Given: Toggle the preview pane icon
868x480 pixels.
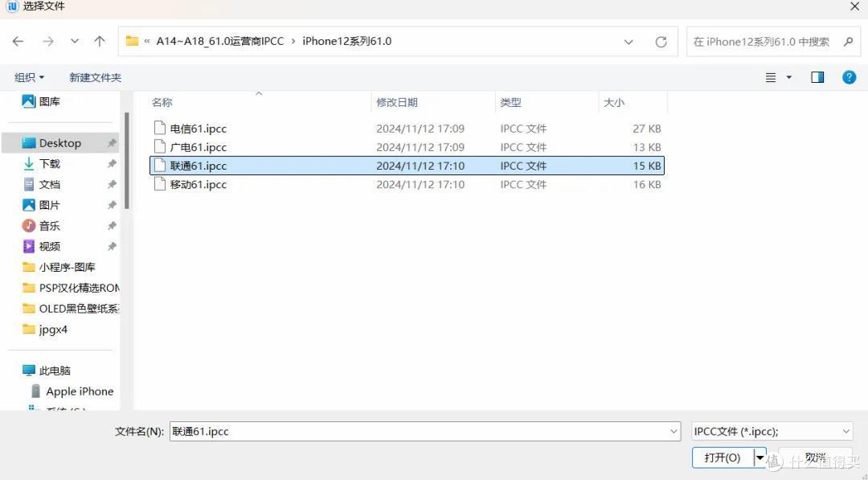Looking at the screenshot, I should (x=817, y=77).
